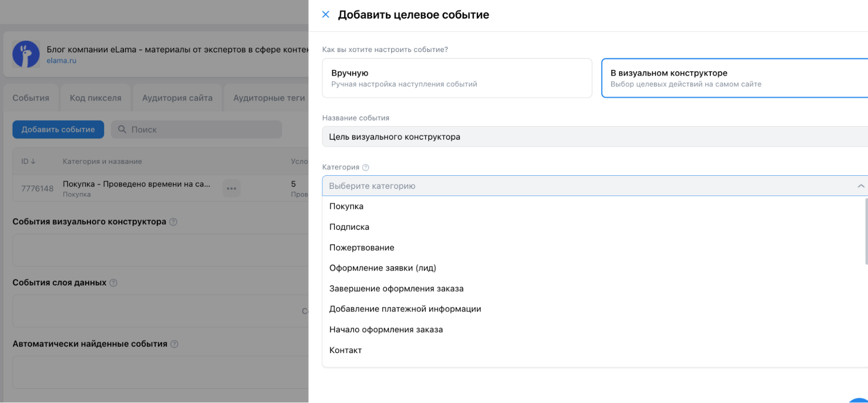Switch to the Аудитория сайта tab

click(177, 98)
